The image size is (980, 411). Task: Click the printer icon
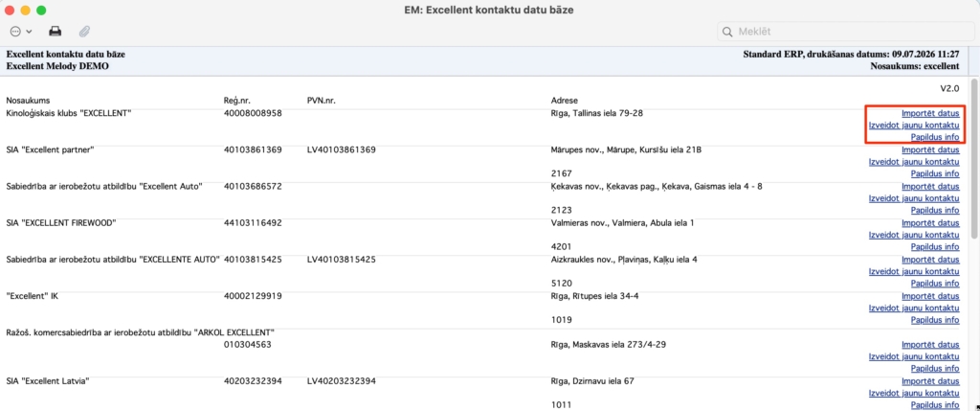click(x=56, y=31)
